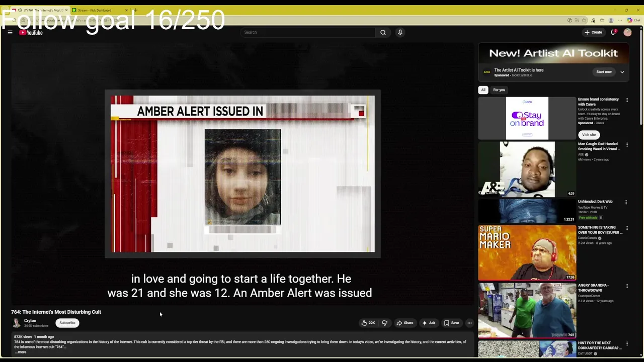Close the 764 YouTube browser tab
Screen dimensions: 644x362
66,10
